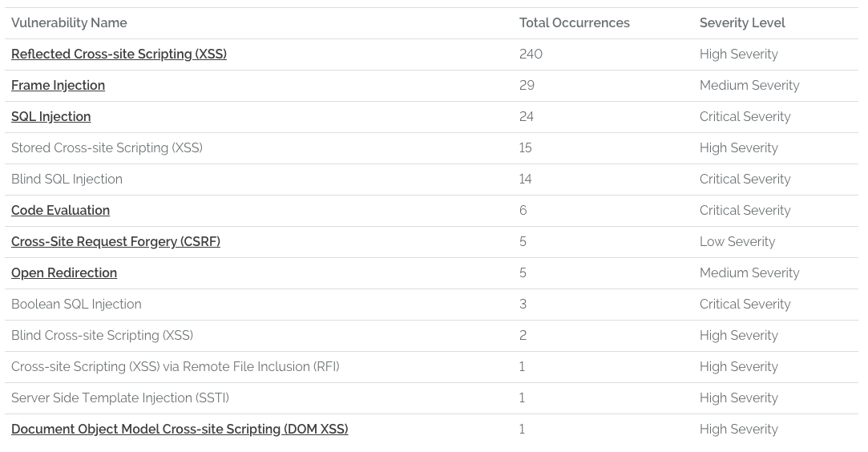Select the Blind SQL Injection row
Screen dimensions: 868x452
(67, 180)
